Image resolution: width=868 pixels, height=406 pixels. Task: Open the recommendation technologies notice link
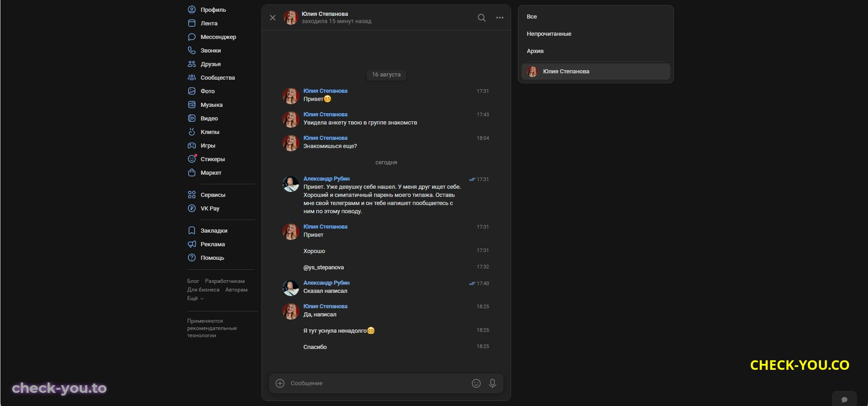coord(212,328)
